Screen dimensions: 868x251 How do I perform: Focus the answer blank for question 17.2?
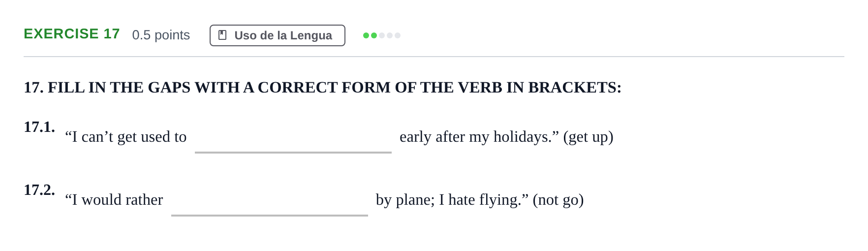click(x=270, y=202)
